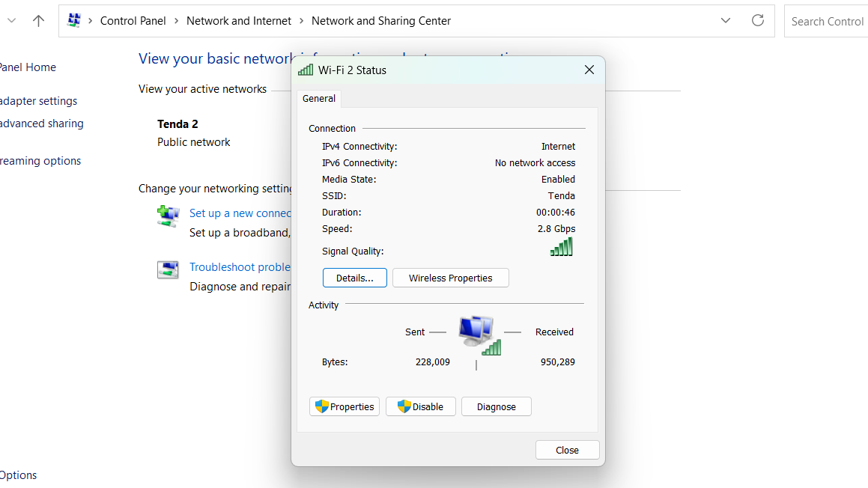Screen dimensions: 868x488
Task: Select the General tab
Action: pyautogui.click(x=319, y=99)
